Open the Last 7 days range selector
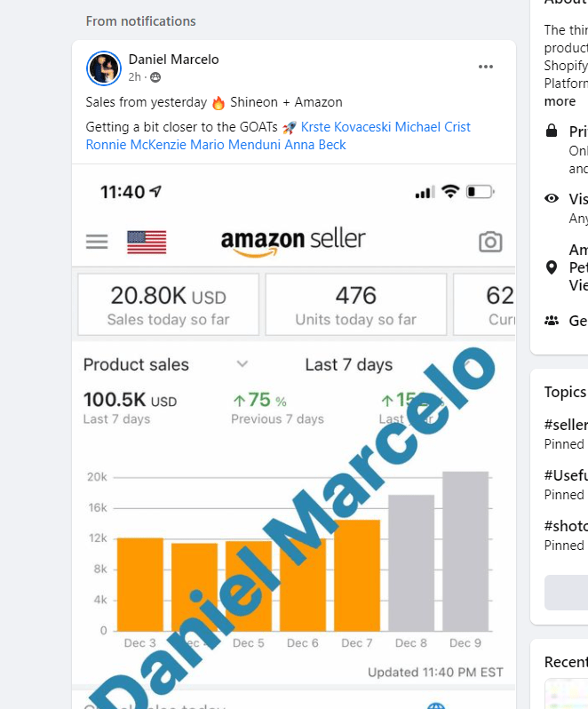The image size is (588, 709). [x=349, y=364]
